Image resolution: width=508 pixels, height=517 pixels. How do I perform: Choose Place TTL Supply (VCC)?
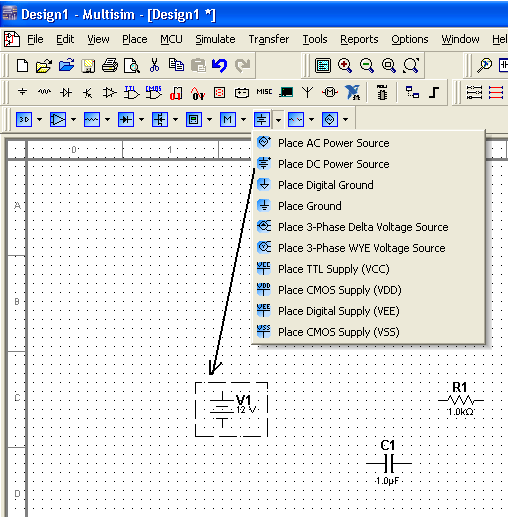tap(368, 269)
